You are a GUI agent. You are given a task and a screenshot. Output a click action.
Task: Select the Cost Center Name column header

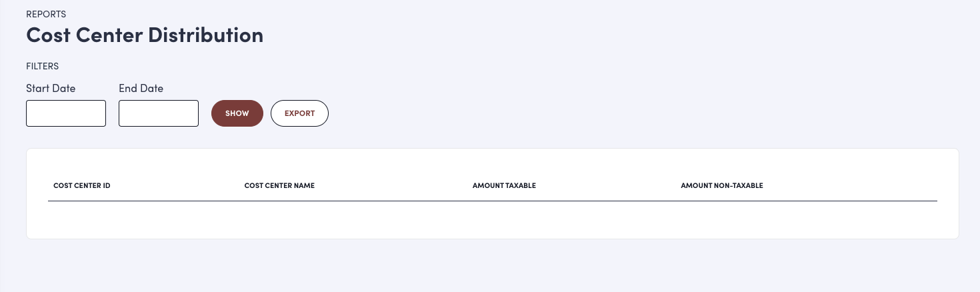coord(279,185)
